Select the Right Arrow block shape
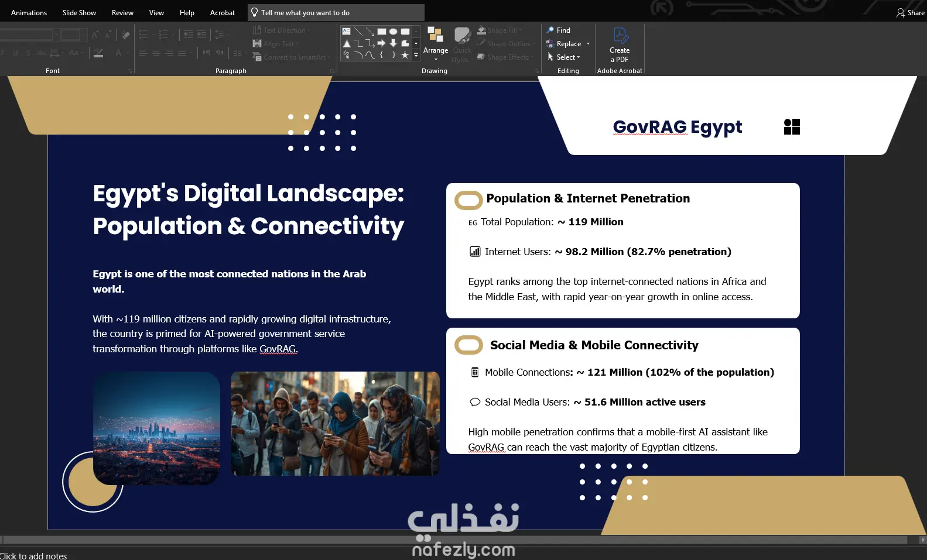927x560 pixels. pos(381,43)
